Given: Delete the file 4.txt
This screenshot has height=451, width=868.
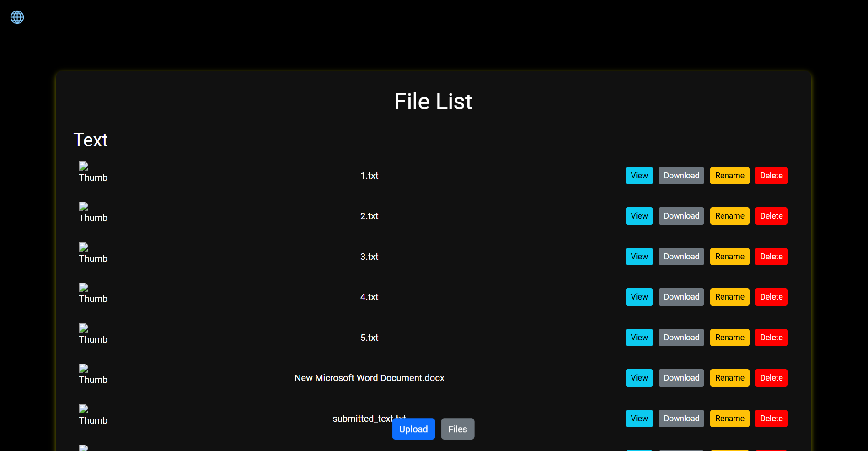Looking at the screenshot, I should [x=771, y=296].
